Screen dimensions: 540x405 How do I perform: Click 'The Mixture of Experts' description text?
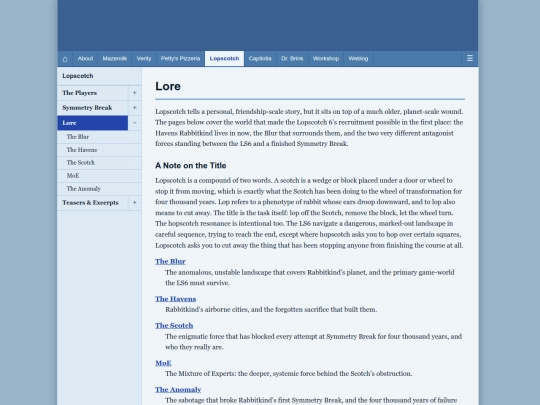tap(289, 374)
